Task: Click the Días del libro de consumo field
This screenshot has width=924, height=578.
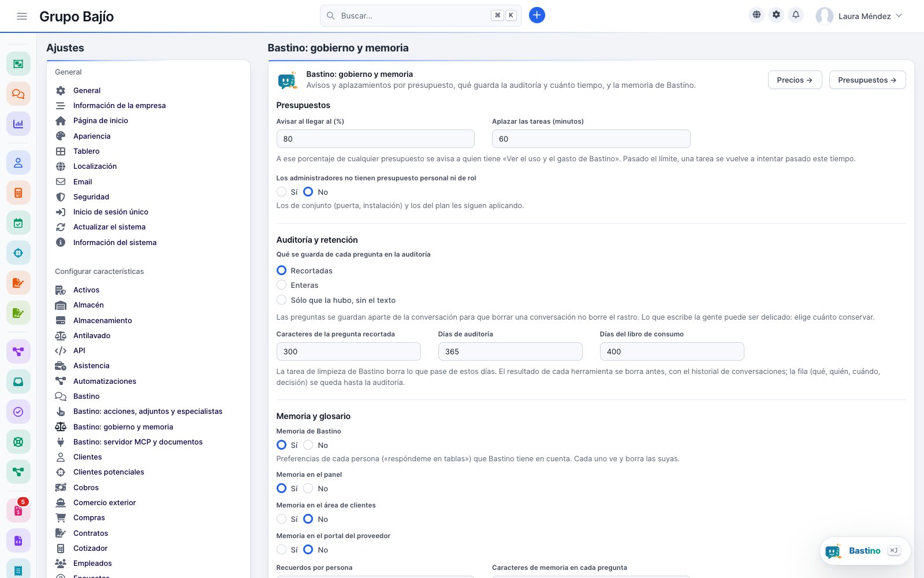Action: 672,351
